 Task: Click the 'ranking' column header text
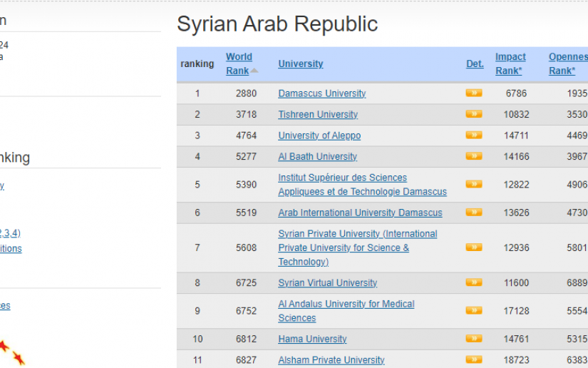(x=197, y=63)
